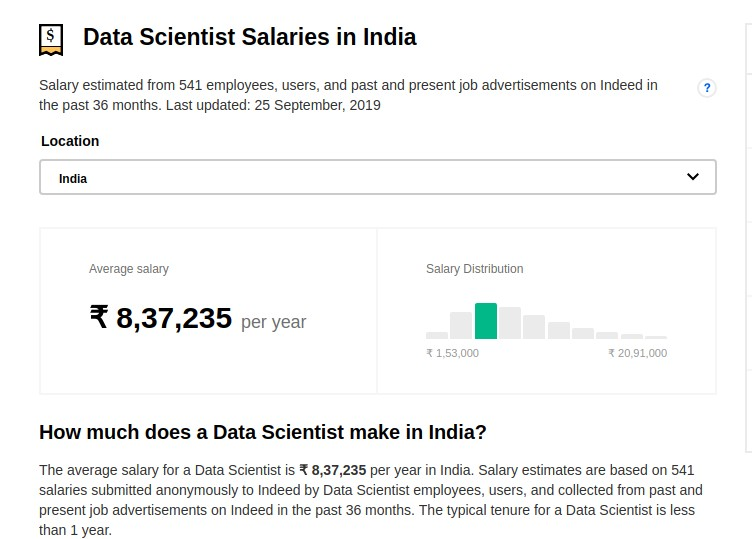Click the "Salary Distribution" label
Image resolution: width=752 pixels, height=539 pixels.
coord(474,269)
